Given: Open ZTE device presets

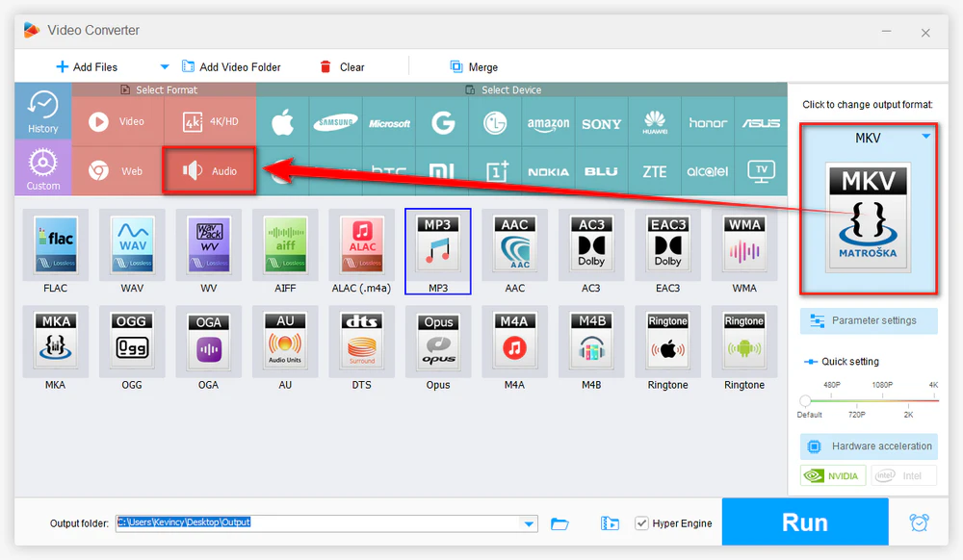Looking at the screenshot, I should pos(655,171).
